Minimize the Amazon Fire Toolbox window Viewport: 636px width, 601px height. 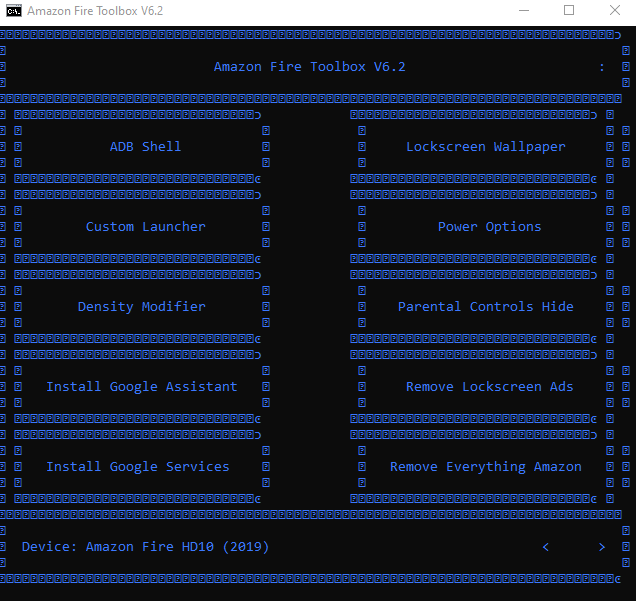pyautogui.click(x=524, y=11)
